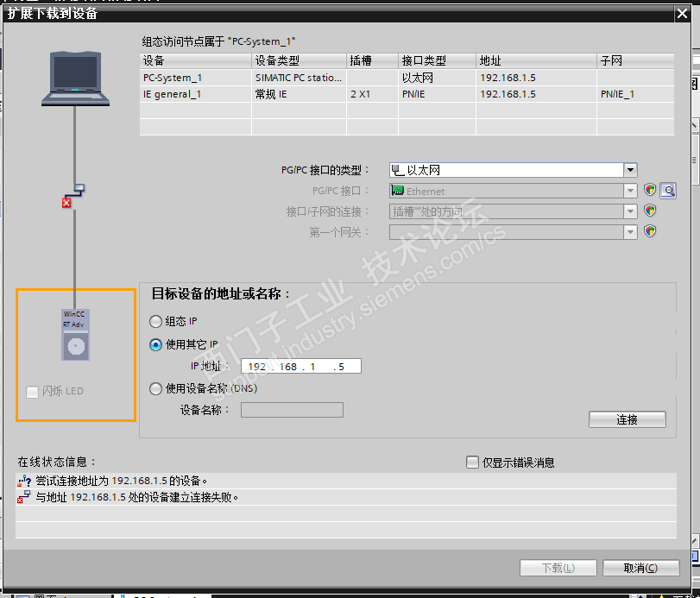Open the 第一个网关 dropdown
The image size is (700, 598).
tap(630, 232)
